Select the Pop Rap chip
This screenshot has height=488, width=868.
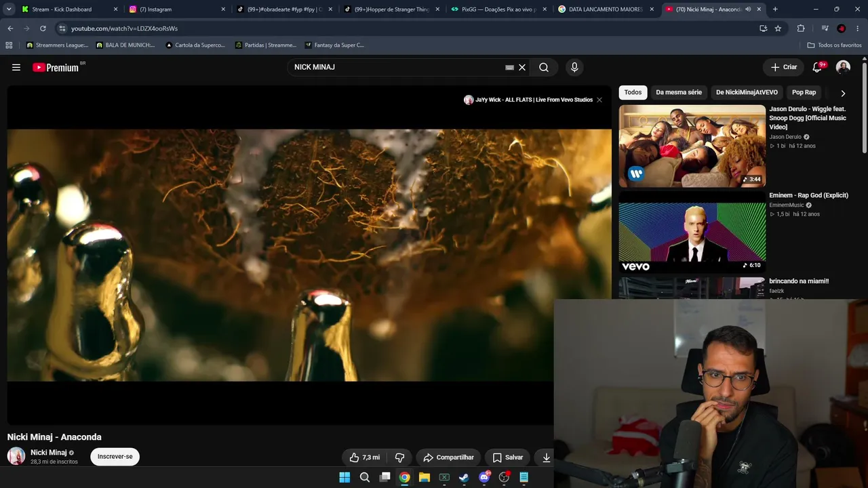click(804, 92)
